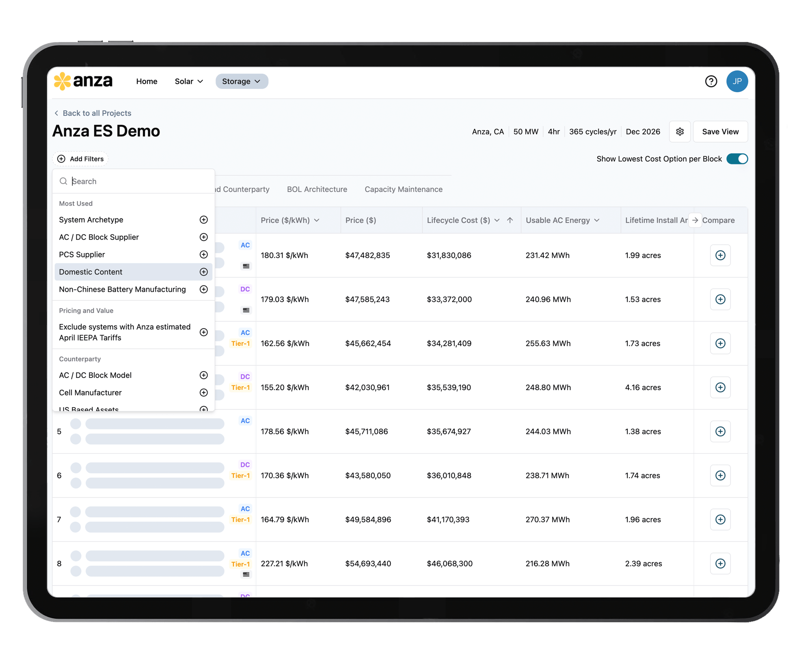
Task: Click the 4hr duration label
Action: tap(554, 132)
